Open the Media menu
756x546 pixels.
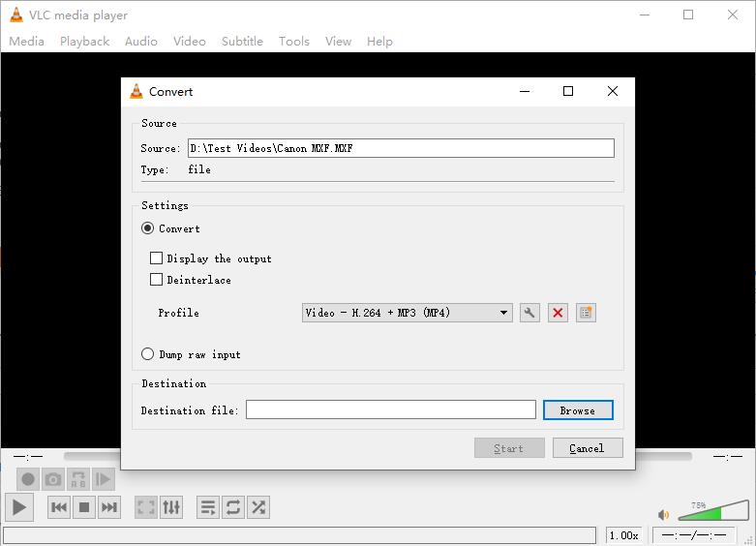[x=26, y=42]
